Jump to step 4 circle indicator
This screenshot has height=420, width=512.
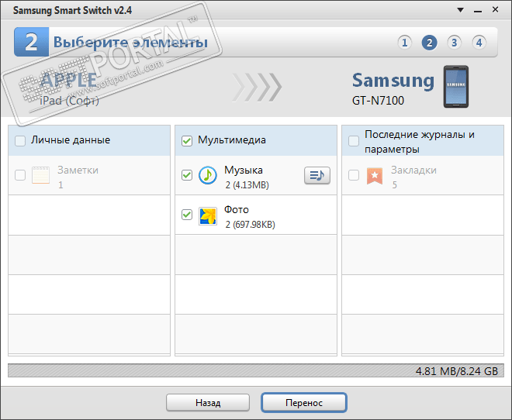tap(479, 43)
